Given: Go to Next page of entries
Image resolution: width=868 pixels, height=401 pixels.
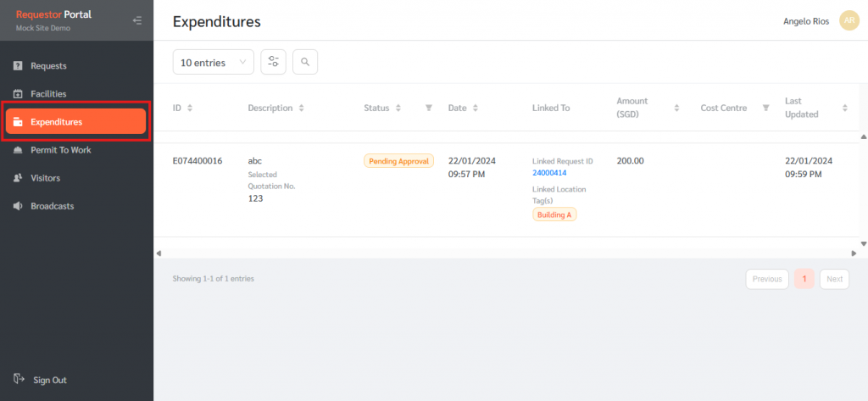Looking at the screenshot, I should click(834, 279).
